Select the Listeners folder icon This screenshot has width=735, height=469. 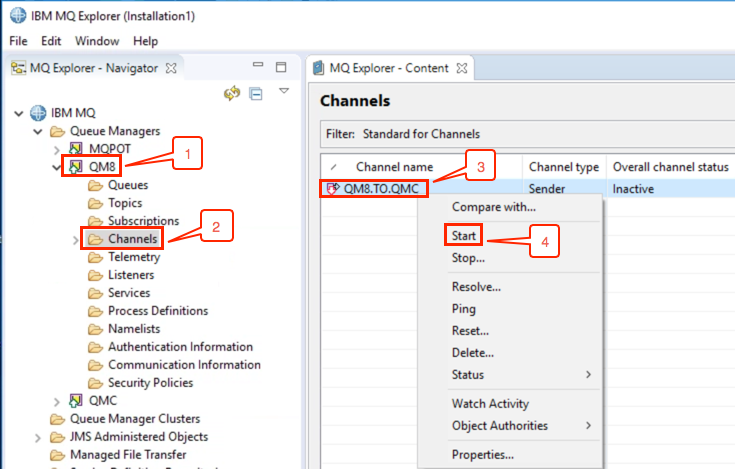pyautogui.click(x=95, y=275)
